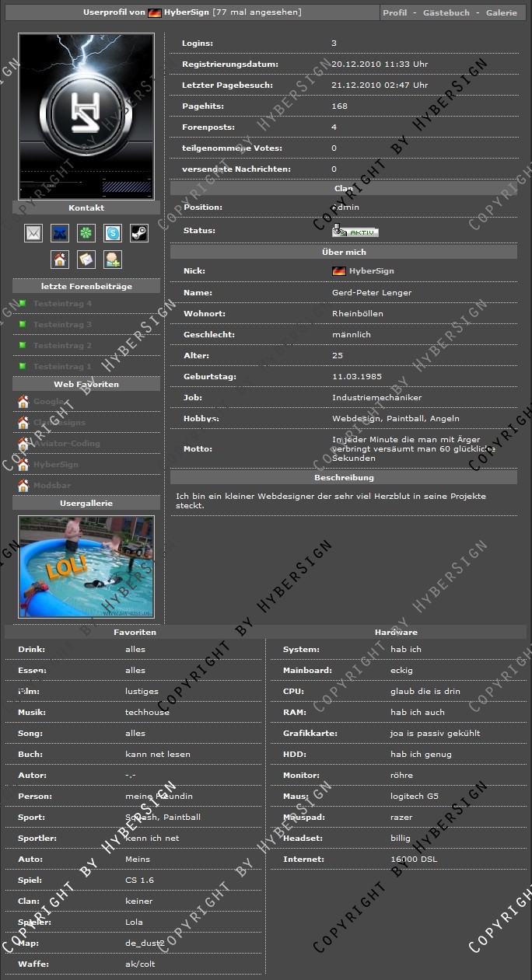Open the Aviator-Coding favorite link
The height and width of the screenshot is (980, 532).
point(66,444)
